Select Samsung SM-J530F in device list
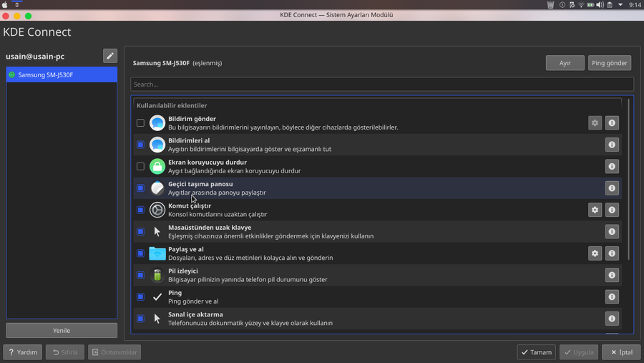The width and height of the screenshot is (644, 363). [x=62, y=75]
